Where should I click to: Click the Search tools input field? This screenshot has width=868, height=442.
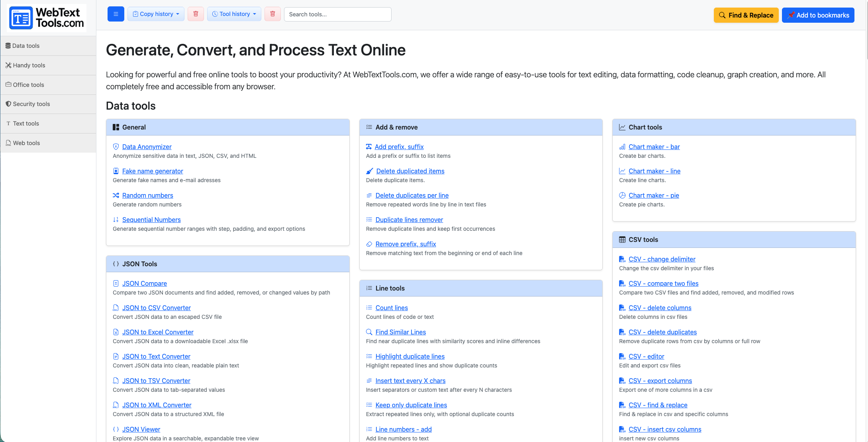pos(338,14)
